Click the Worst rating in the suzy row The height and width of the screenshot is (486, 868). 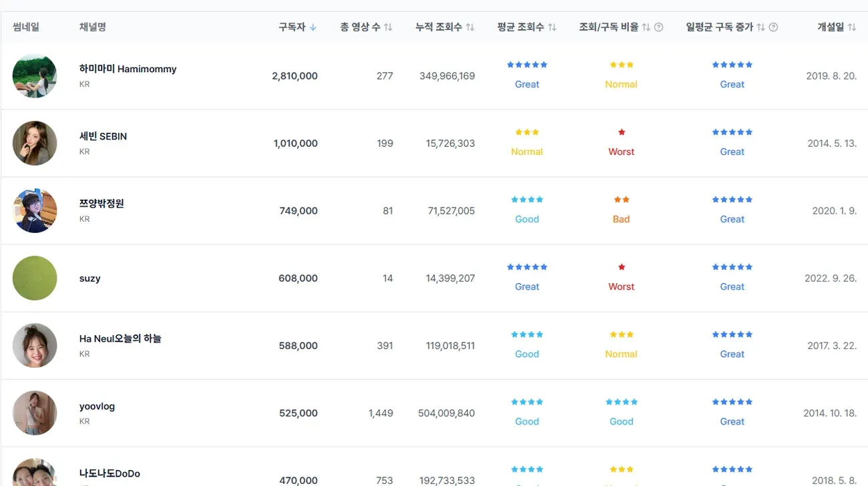click(x=622, y=286)
